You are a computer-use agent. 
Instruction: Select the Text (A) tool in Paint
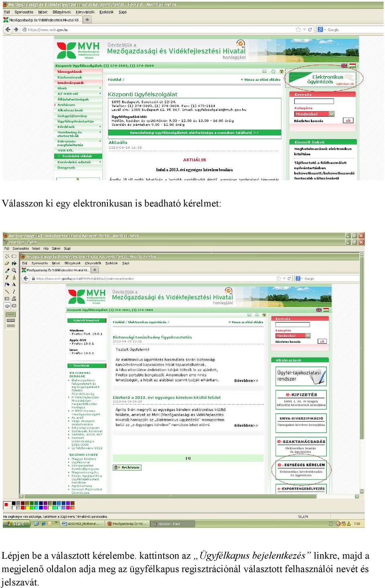14,285
